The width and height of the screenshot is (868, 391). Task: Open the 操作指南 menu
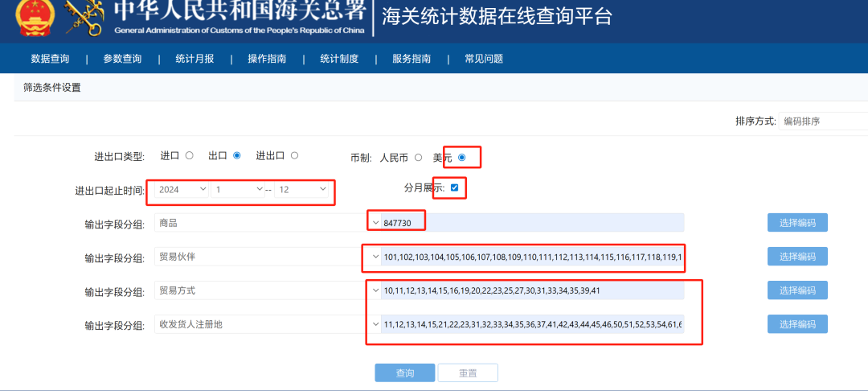(x=267, y=59)
